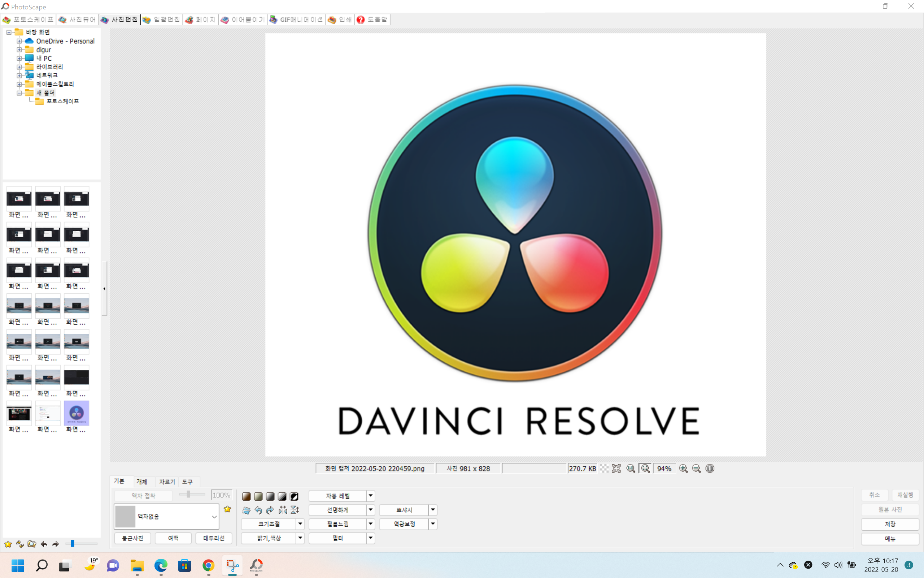The image size is (924, 578).
Task: Switch to the 도구 tools tab
Action: (x=187, y=482)
